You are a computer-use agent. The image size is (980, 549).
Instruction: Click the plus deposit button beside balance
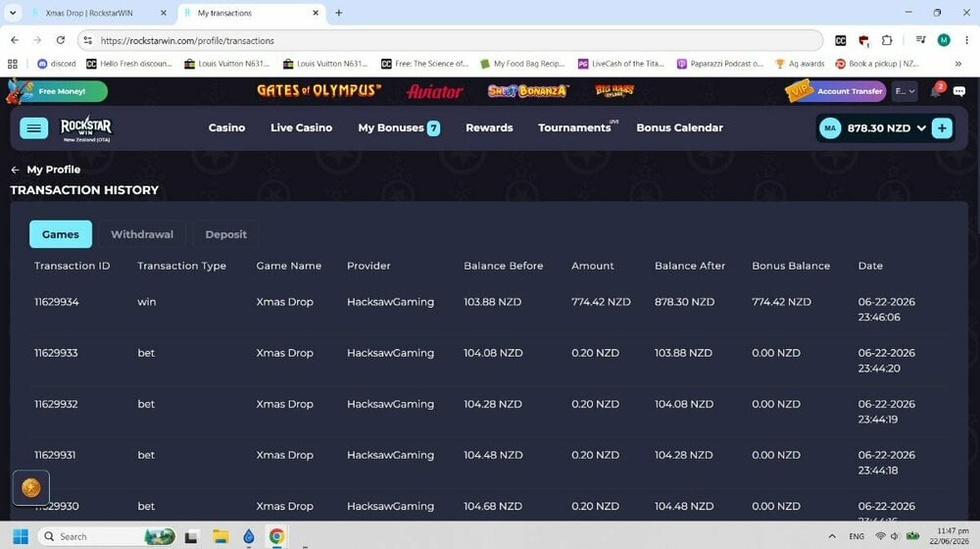[941, 128]
